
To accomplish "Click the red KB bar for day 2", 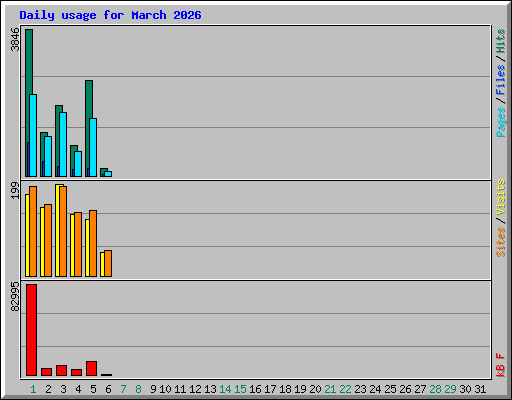I will (x=46, y=372).
